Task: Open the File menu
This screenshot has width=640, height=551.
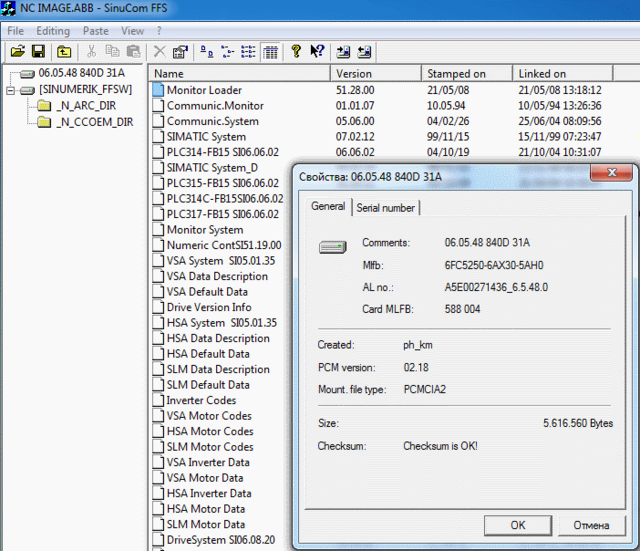Action: [16, 31]
